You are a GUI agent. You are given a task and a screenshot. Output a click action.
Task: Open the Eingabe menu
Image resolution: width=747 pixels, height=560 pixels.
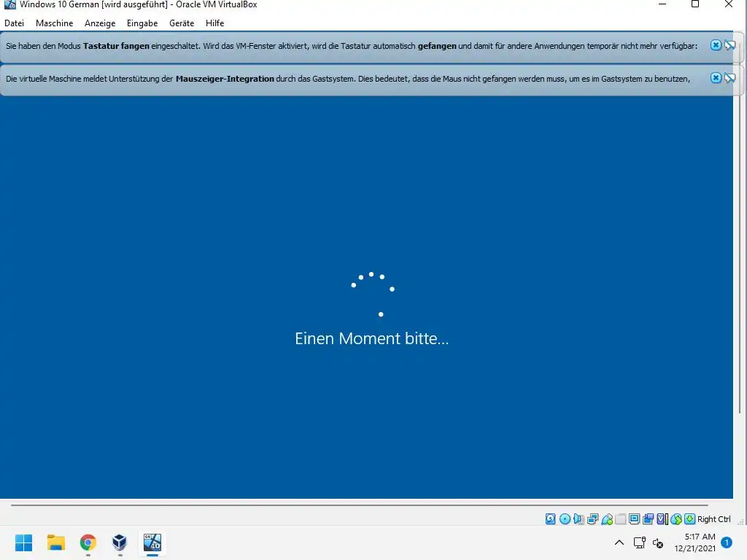pyautogui.click(x=142, y=23)
